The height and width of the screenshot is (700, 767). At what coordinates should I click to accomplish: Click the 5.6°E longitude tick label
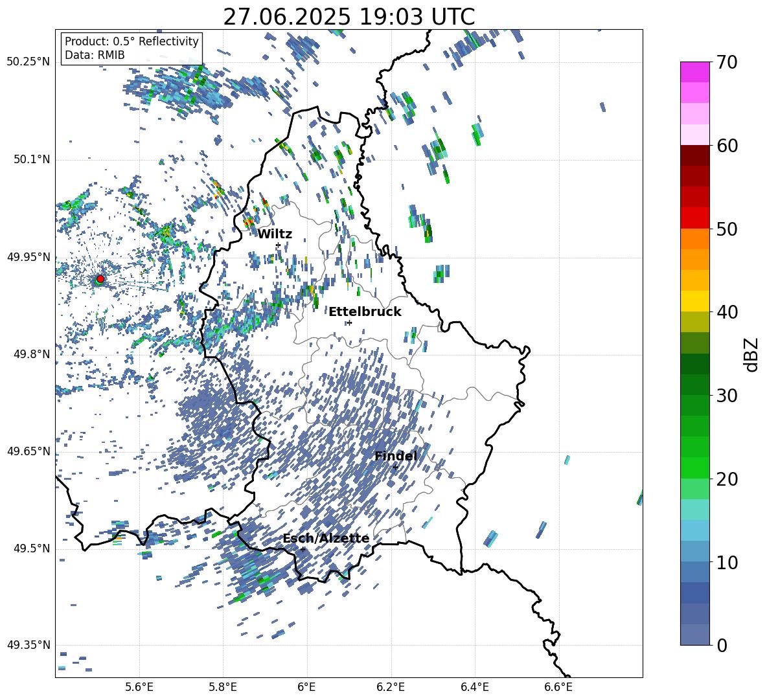(139, 687)
